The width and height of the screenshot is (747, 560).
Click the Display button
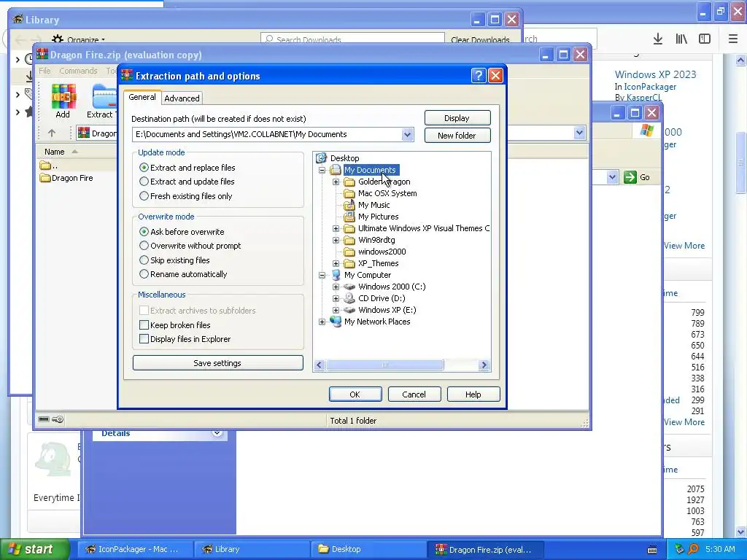click(x=457, y=118)
